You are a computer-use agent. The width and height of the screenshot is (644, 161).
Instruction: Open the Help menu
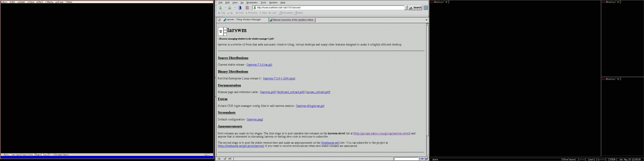[283, 2]
